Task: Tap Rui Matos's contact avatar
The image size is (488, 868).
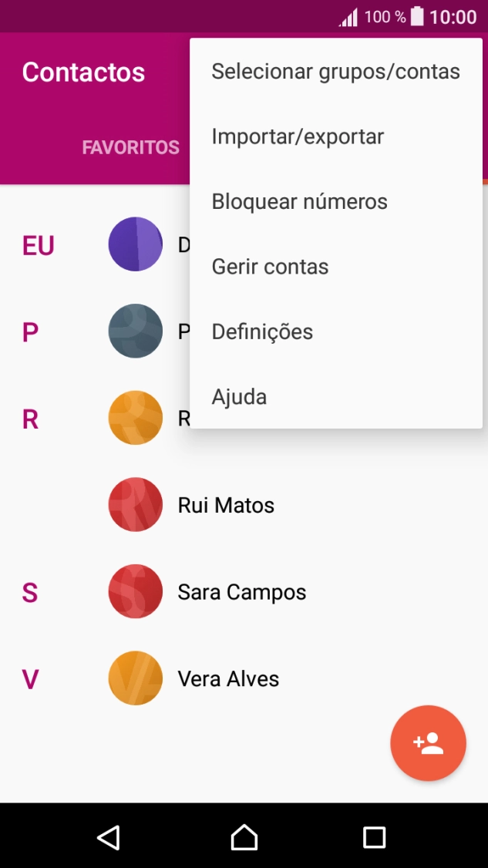Action: (136, 505)
